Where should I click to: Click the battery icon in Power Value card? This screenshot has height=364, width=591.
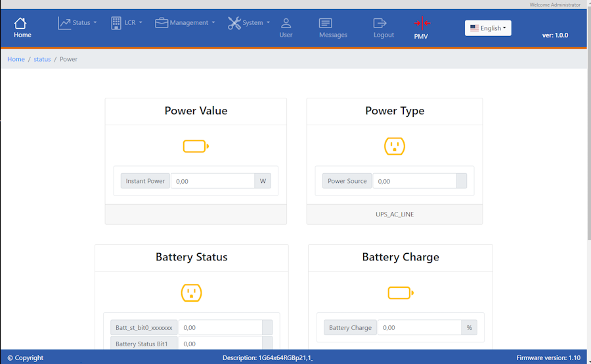click(x=196, y=146)
